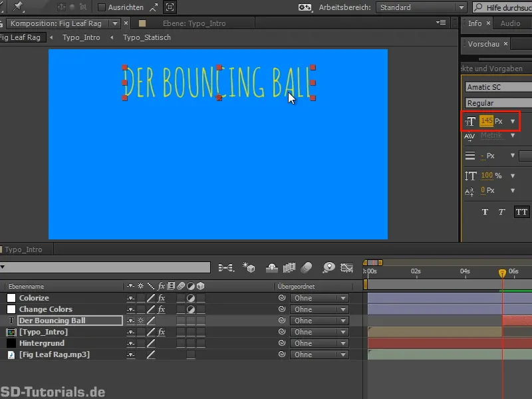Click the vertical scale icon
532x399 pixels.
point(471,176)
